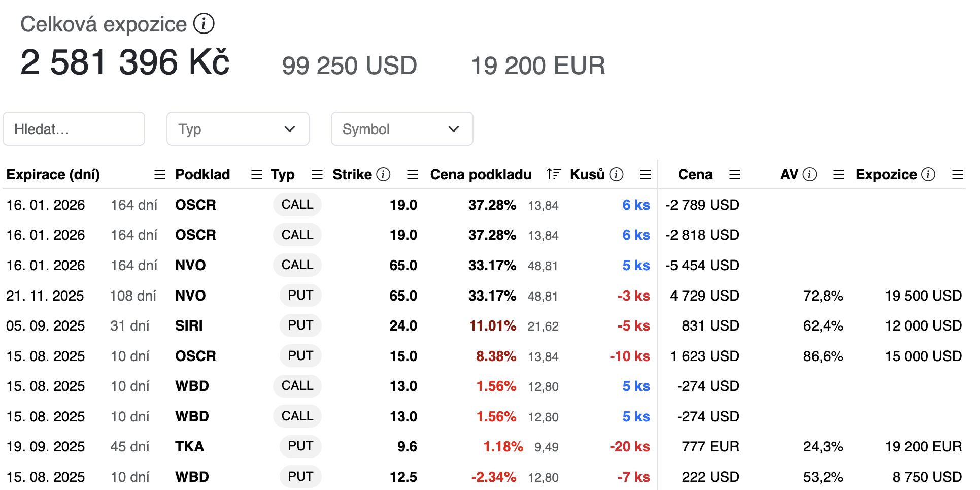Click strike "9.6" in TKA row

(407, 446)
